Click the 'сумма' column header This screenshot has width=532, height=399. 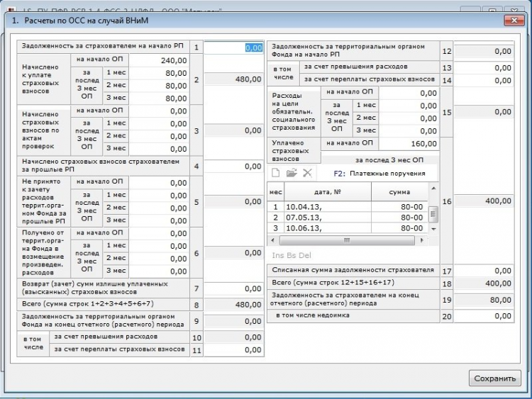point(399,192)
